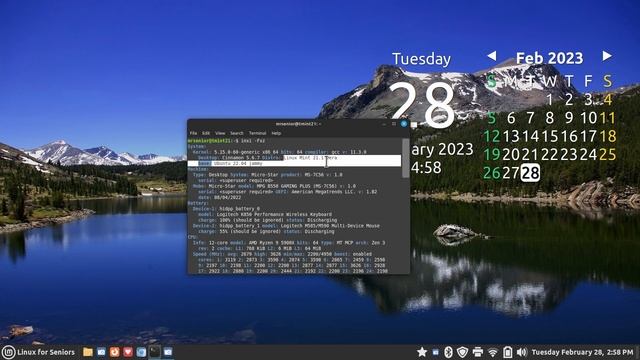Open the shield update manager tray icon
The image size is (640, 360).
point(462,352)
